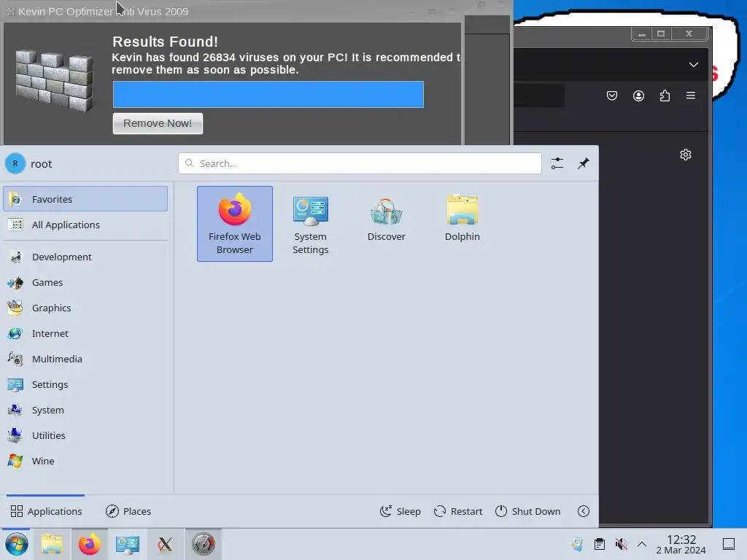Open the Internet category

(85, 333)
